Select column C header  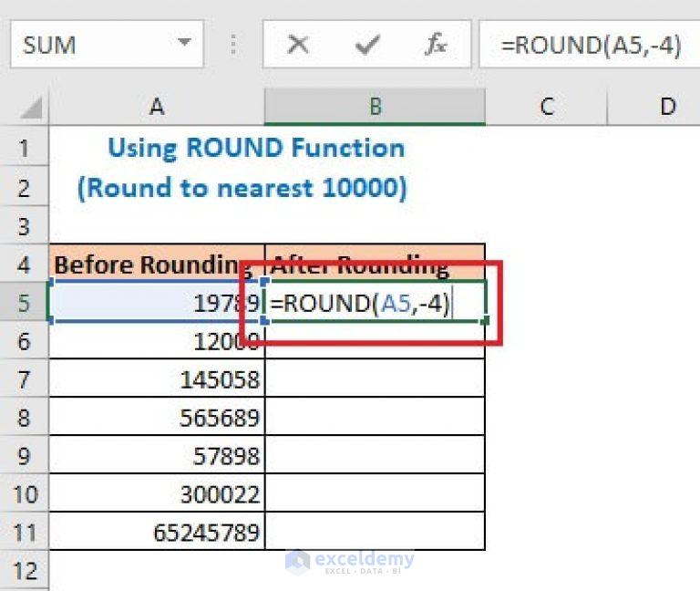click(547, 107)
